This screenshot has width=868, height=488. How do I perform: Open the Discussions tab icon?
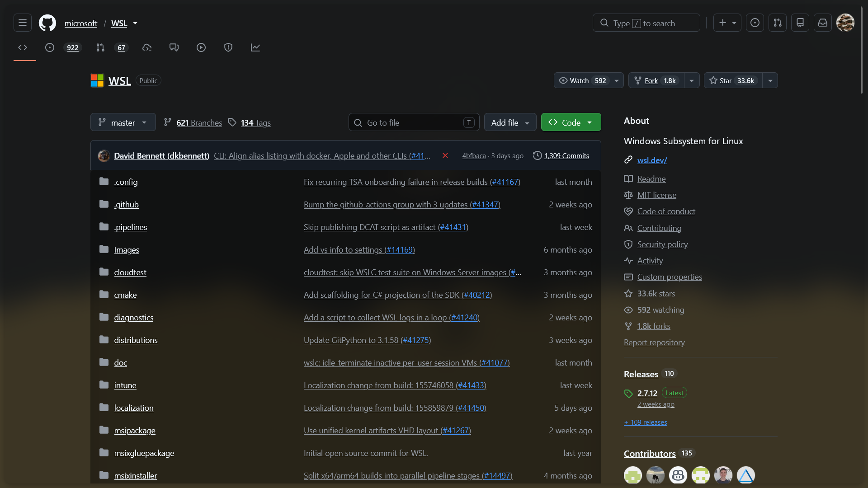tap(174, 47)
